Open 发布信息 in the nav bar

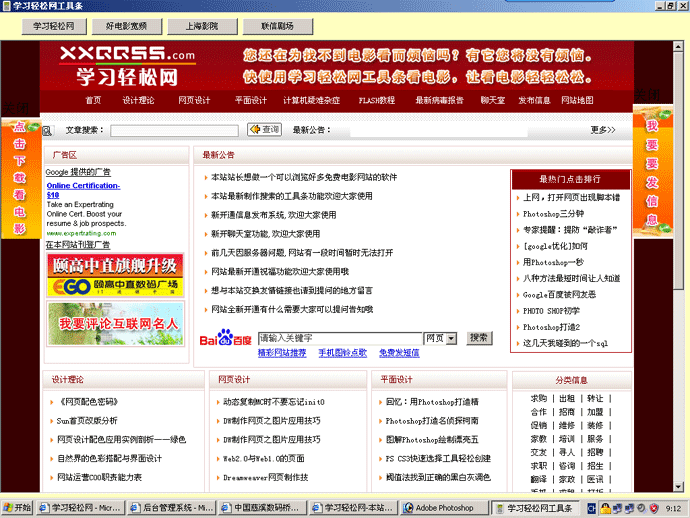[x=534, y=100]
